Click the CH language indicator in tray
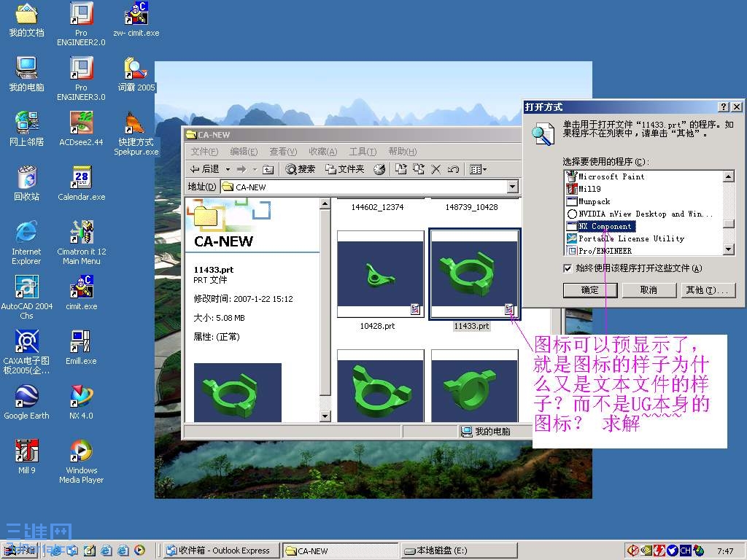This screenshot has height=560, width=747. tap(685, 551)
